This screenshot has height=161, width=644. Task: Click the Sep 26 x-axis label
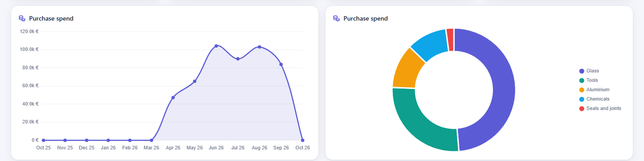coord(281,148)
